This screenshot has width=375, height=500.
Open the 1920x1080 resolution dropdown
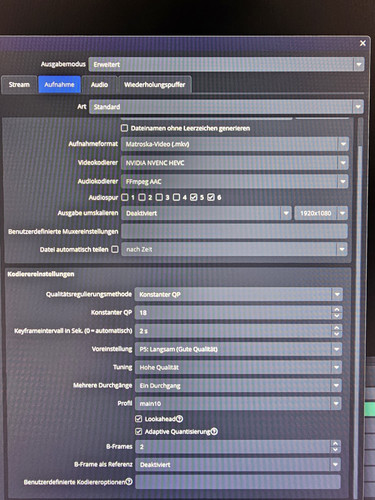point(321,213)
